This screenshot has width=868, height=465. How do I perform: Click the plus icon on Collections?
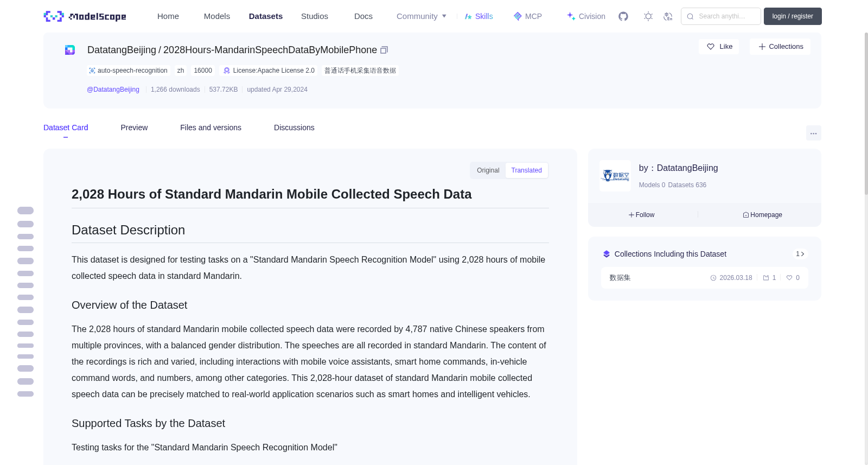coord(762,47)
